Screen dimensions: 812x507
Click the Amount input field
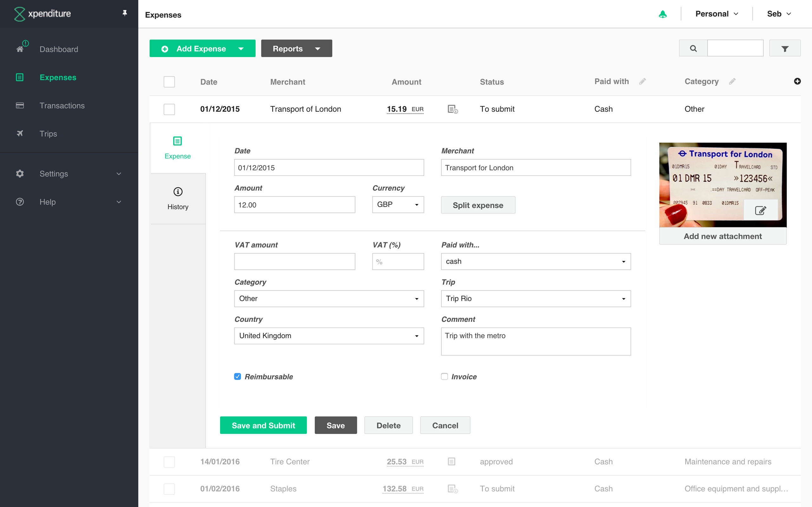(294, 205)
